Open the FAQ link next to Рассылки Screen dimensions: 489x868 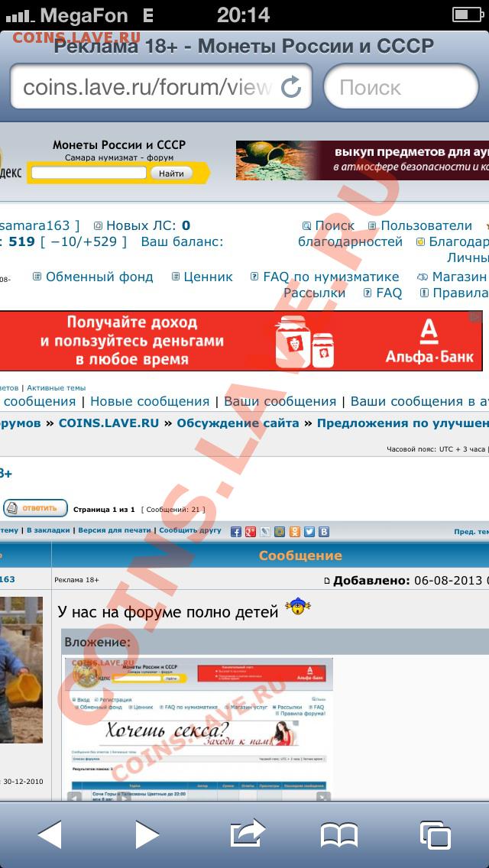pos(389,293)
